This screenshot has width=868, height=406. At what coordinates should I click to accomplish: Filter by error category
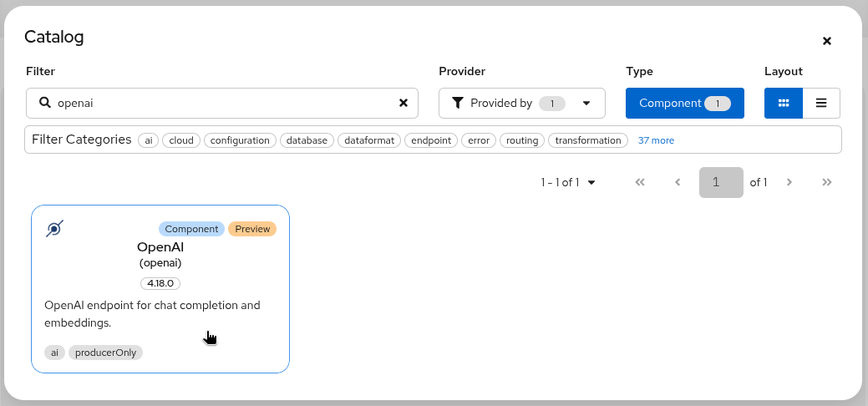(x=479, y=140)
